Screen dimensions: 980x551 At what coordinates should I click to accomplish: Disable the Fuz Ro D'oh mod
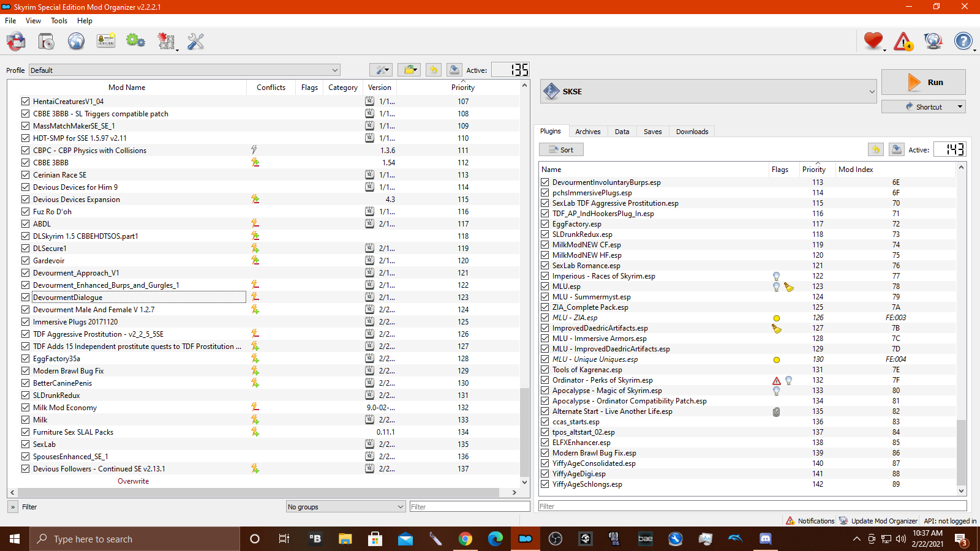coord(25,211)
